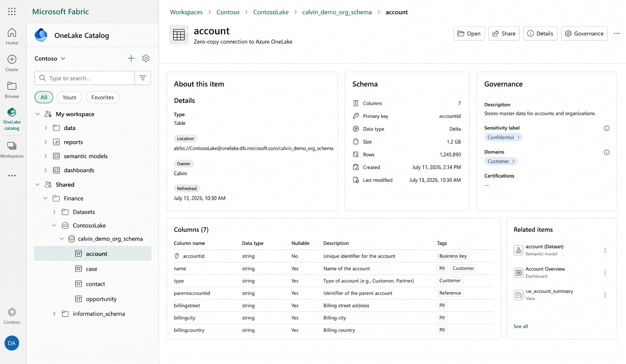
Task: Expand the semantic models node
Action: point(46,156)
